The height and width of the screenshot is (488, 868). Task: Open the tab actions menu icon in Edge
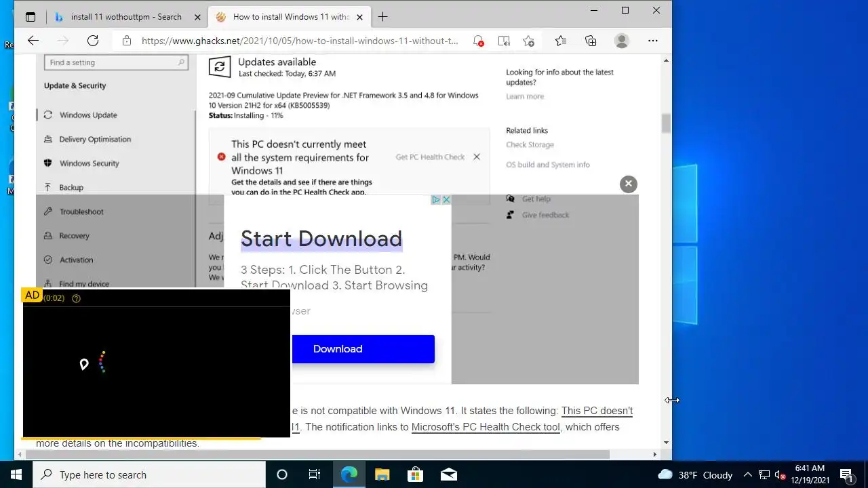31,17
